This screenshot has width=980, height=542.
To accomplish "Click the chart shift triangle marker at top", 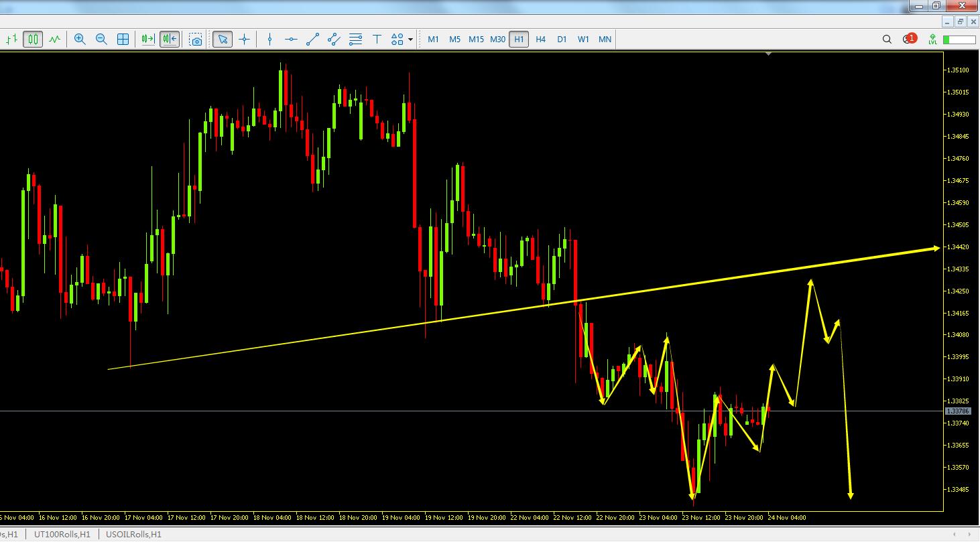I will point(768,54).
